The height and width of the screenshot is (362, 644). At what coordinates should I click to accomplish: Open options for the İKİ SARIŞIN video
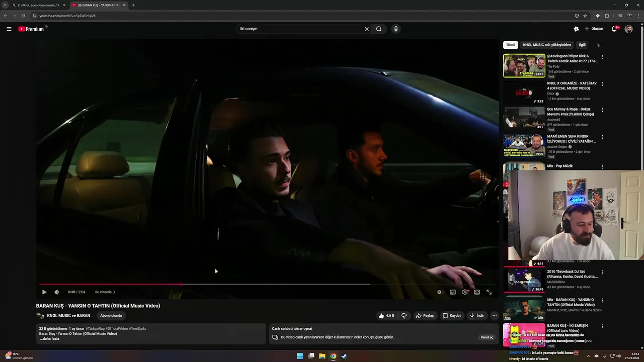602,326
